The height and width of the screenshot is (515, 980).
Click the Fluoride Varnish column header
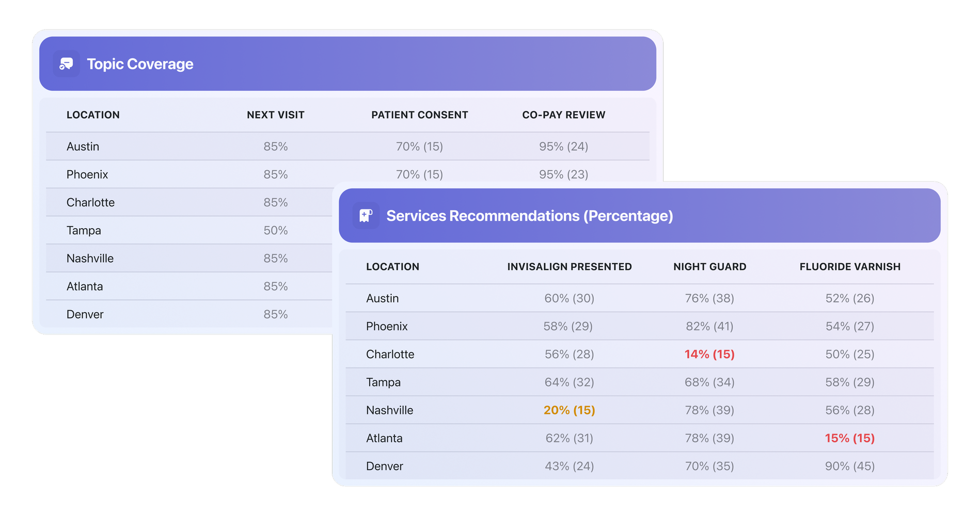coord(850,267)
